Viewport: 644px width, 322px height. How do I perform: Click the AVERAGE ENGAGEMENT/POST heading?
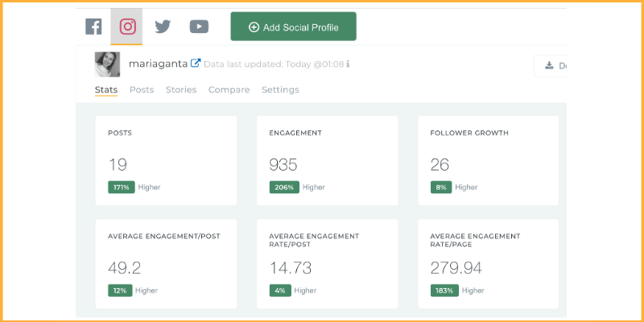click(164, 236)
